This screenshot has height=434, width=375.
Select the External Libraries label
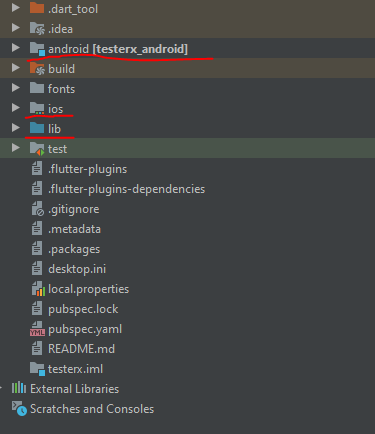[x=74, y=389]
